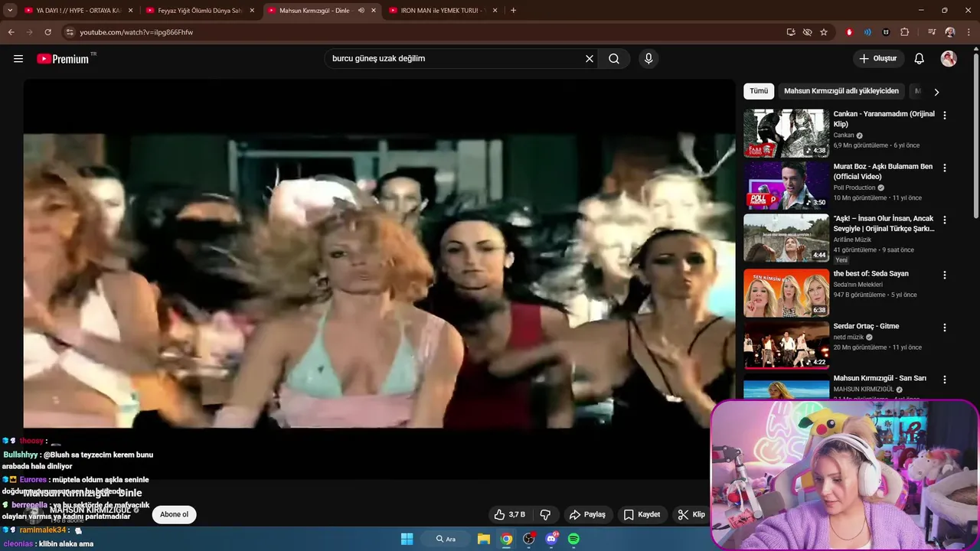The height and width of the screenshot is (551, 980).
Task: Click the main video player
Action: [x=379, y=279]
